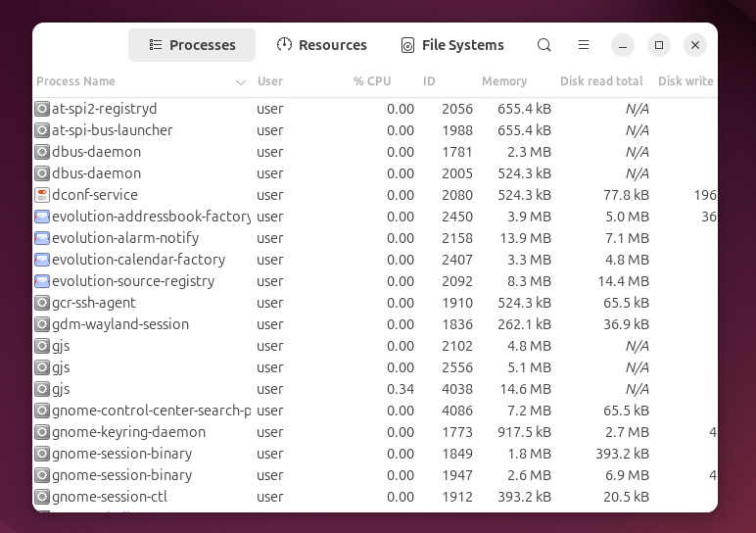
Task: Click the dconf-service toggle icon
Action: click(x=42, y=195)
